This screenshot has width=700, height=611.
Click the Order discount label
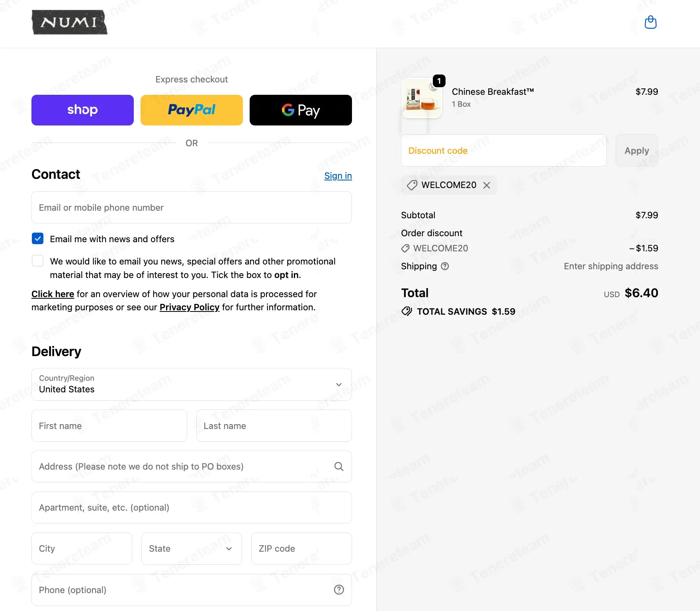click(x=432, y=233)
